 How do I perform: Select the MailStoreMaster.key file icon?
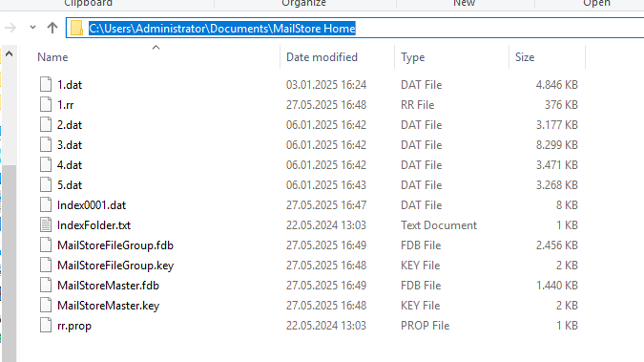pos(46,306)
